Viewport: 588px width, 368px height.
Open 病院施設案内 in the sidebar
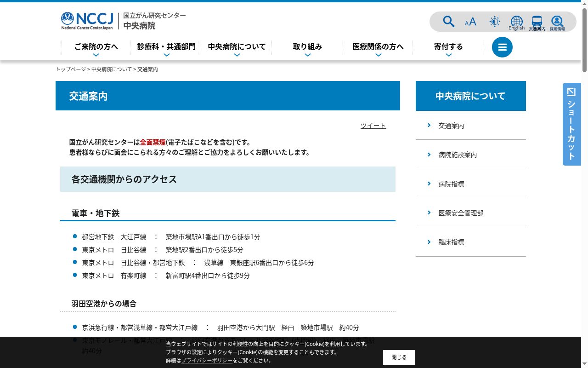click(471, 155)
